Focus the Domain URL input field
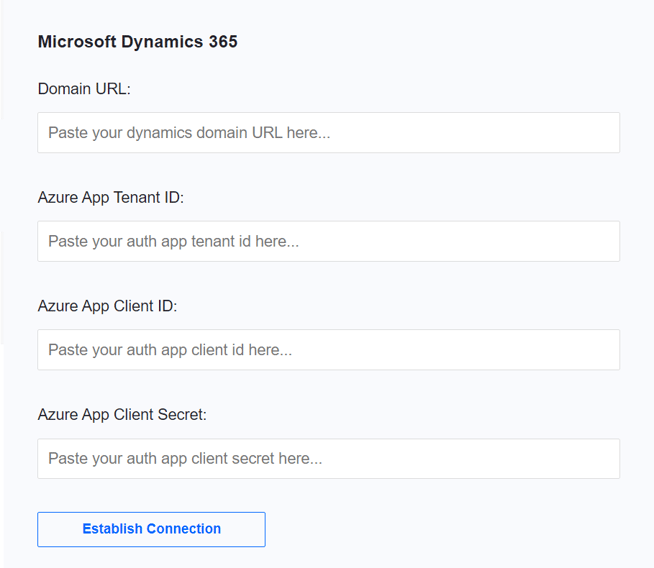654x568 pixels. click(328, 133)
